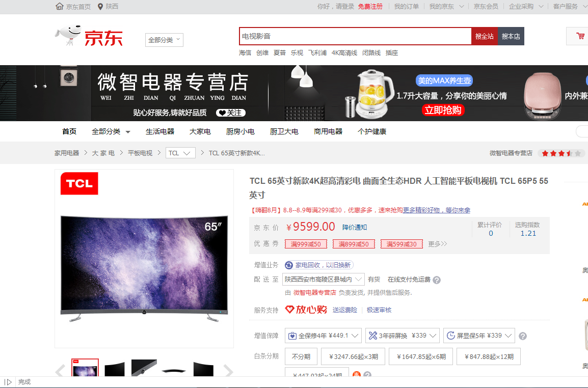Screen dimensions: 588x388
Task: Click the 放心购 heart icon
Action: click(x=289, y=310)
